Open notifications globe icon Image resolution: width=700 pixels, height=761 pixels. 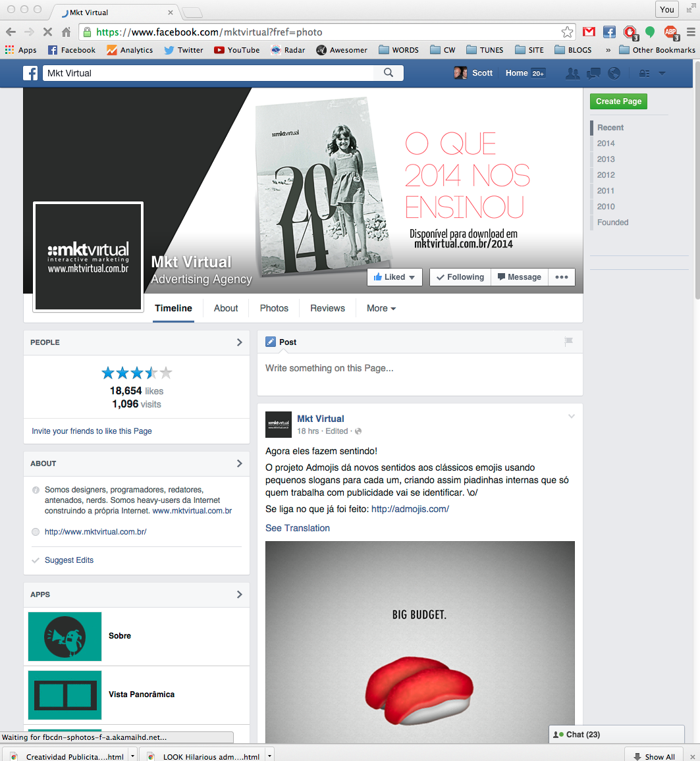(614, 73)
